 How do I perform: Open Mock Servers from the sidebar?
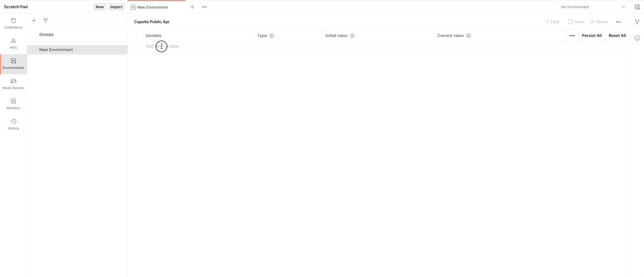point(13,84)
